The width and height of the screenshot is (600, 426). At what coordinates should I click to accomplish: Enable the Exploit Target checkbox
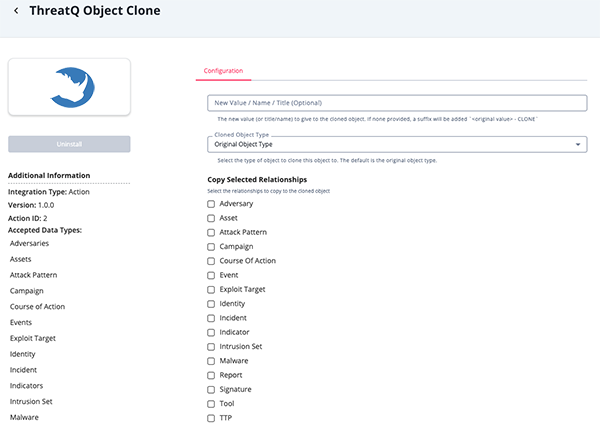pos(211,290)
